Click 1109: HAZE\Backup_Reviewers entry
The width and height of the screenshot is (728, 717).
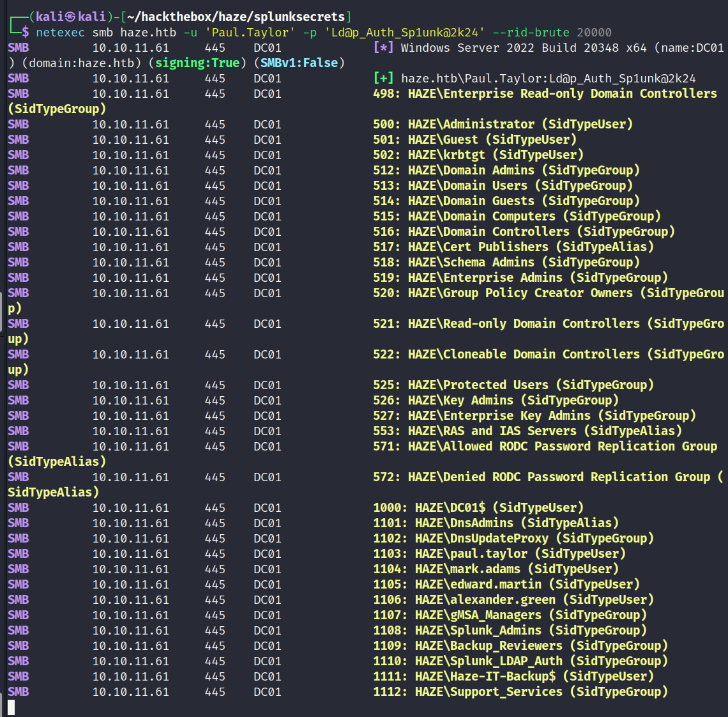point(520,646)
